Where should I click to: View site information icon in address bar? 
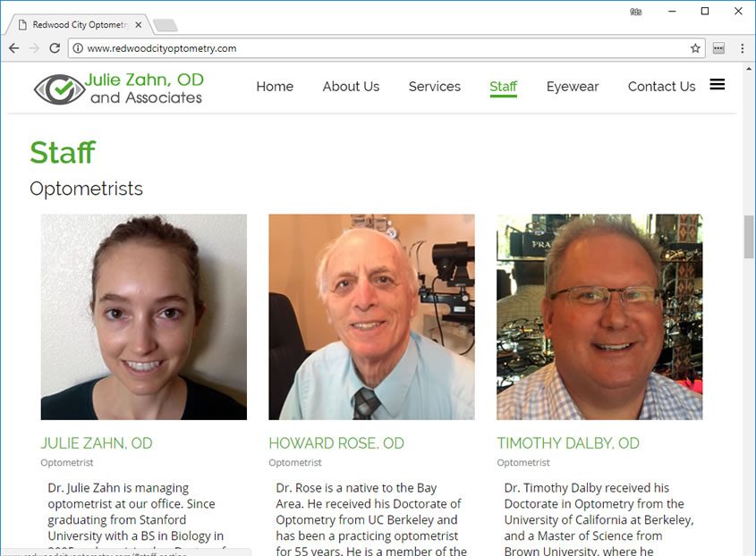(x=78, y=48)
